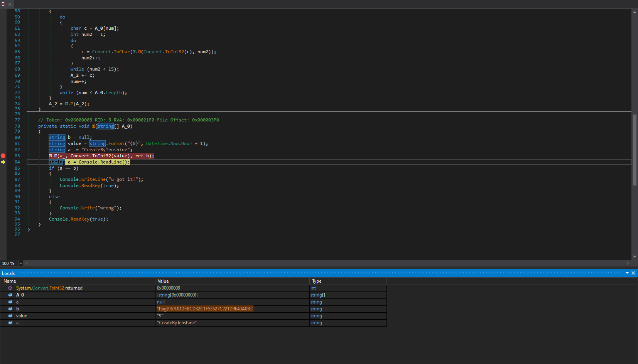
Task: Select the "CreateByTenshine" value in Locals
Action: [x=177, y=323]
